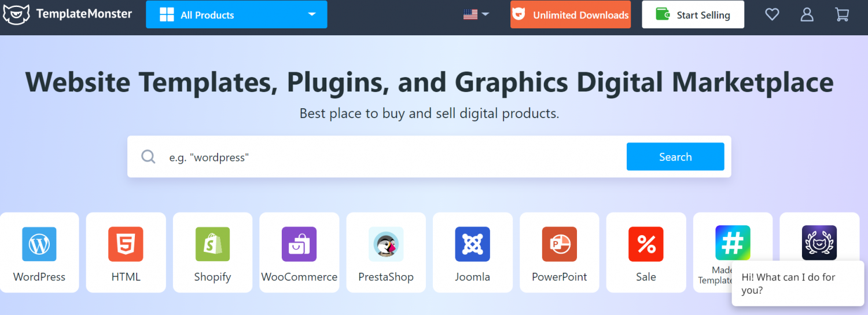Click the magnifying glass search icon
Image resolution: width=868 pixels, height=315 pixels.
click(x=149, y=157)
